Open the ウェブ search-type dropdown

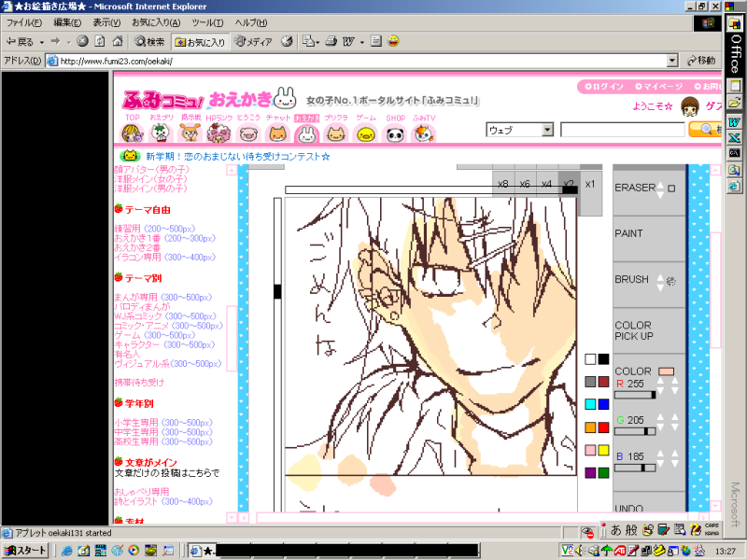519,130
